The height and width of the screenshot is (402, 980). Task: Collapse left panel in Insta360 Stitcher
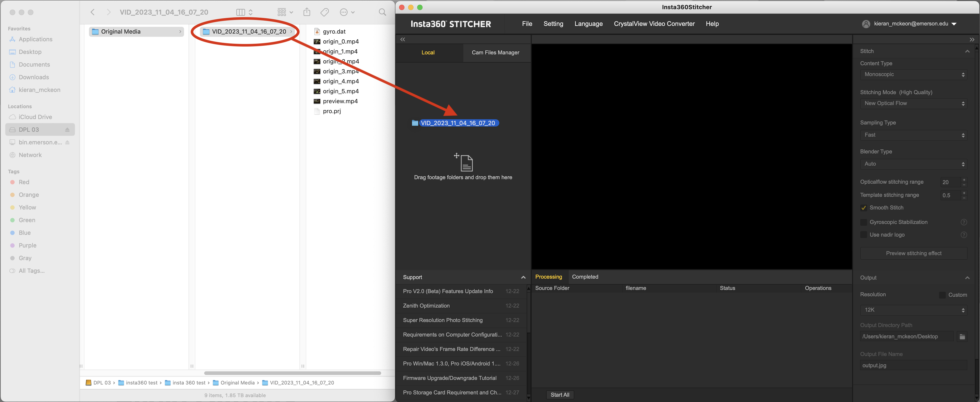[x=402, y=40]
